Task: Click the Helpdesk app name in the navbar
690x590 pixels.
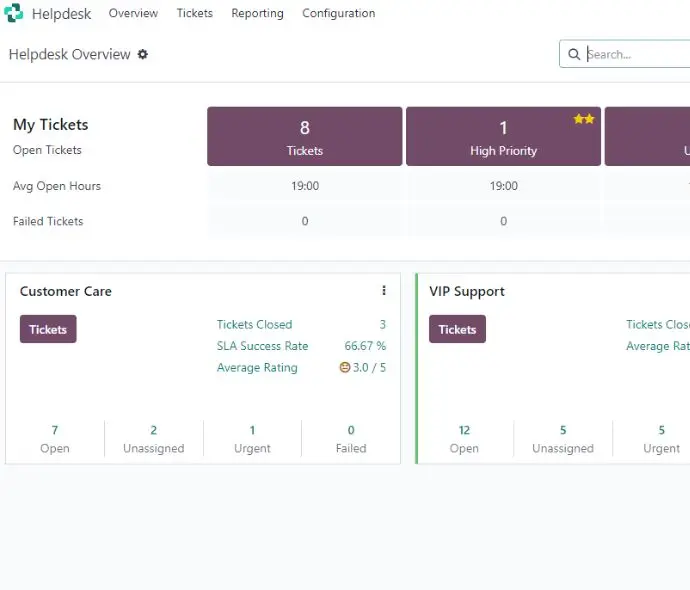Action: coord(62,14)
